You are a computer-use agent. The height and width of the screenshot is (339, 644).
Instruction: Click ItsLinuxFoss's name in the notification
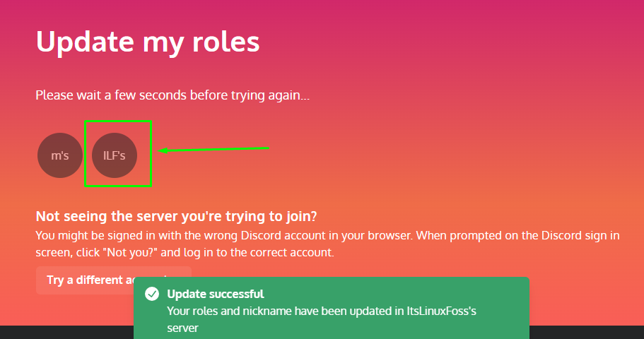442,311
